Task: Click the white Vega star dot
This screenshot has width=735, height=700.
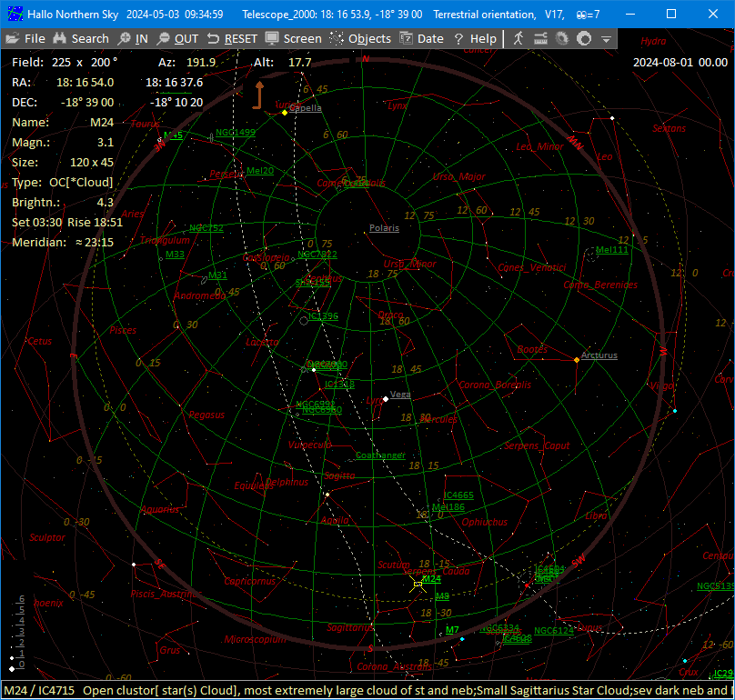Action: pos(386,399)
